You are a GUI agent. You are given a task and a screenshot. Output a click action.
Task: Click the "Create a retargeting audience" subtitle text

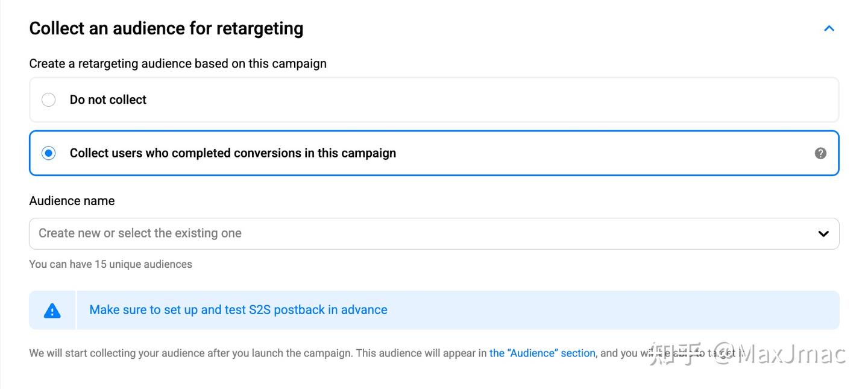(x=178, y=64)
